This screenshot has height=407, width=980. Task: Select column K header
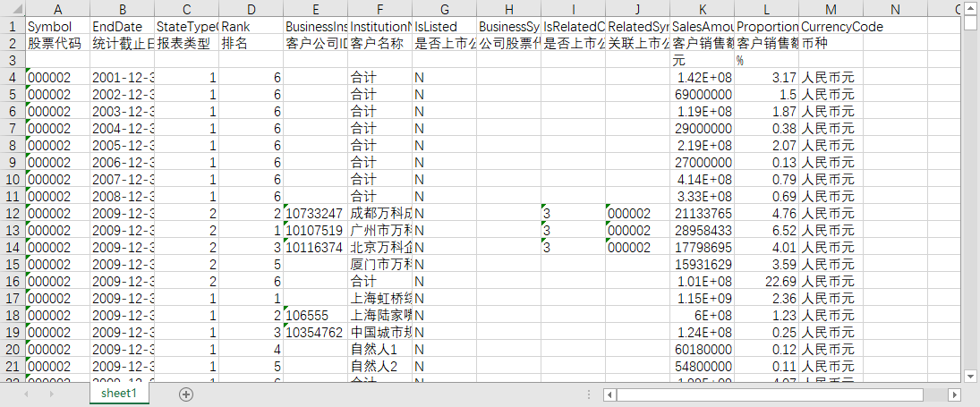pyautogui.click(x=703, y=9)
